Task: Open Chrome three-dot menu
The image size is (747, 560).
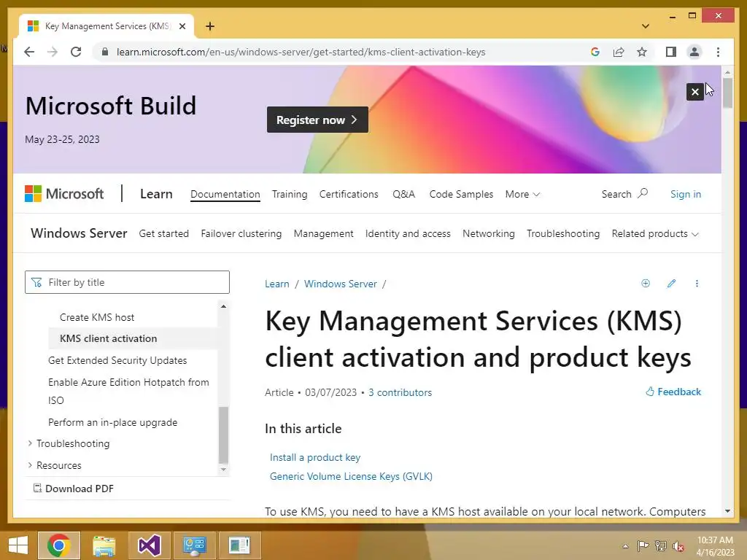Action: point(718,52)
